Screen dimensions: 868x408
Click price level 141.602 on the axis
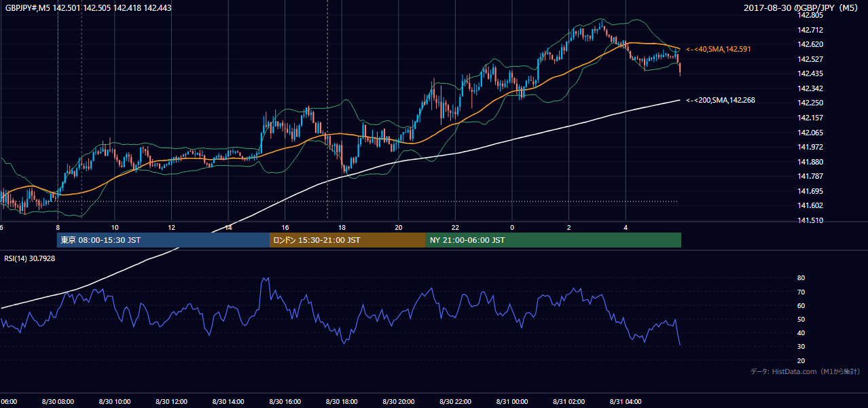pos(811,205)
